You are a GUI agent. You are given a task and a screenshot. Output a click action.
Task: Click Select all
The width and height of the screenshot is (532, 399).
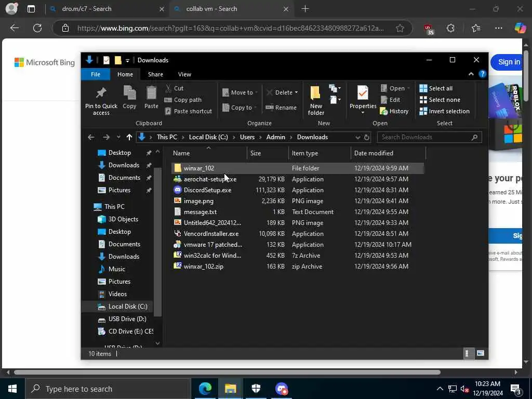[x=436, y=88]
